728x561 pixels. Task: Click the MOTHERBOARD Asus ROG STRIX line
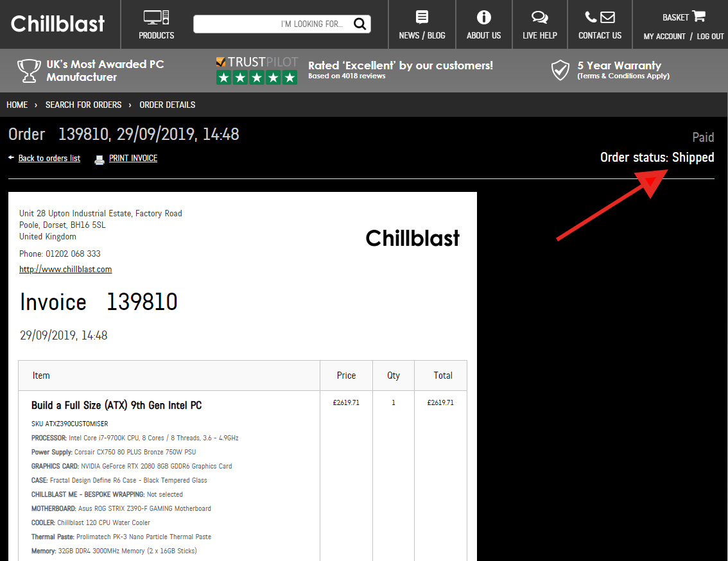[121, 509]
